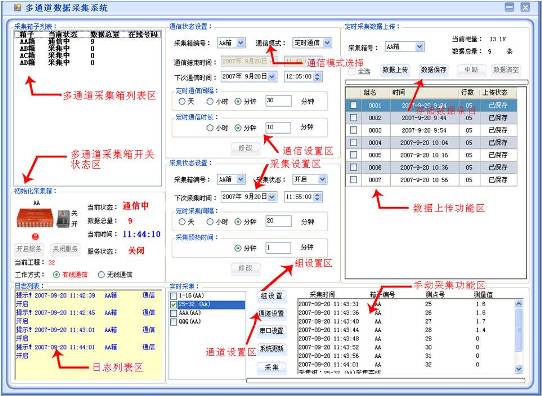This screenshot has width=542, height=396.
Task: Click the 开启服务 start service button
Action: click(29, 249)
